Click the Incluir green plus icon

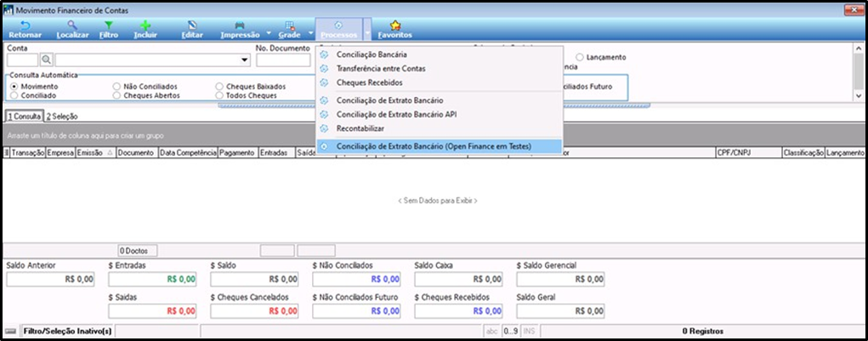click(145, 25)
